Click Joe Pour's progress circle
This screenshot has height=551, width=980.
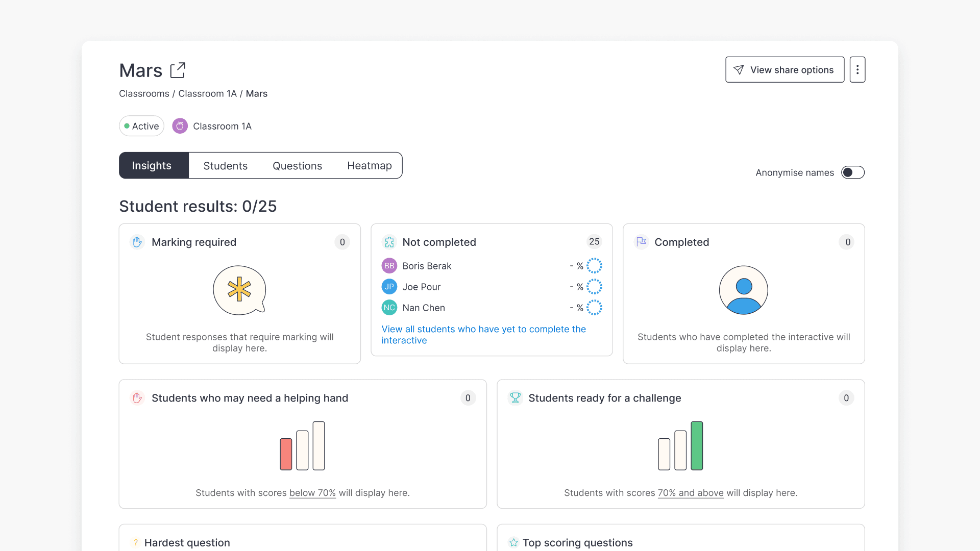click(x=594, y=287)
